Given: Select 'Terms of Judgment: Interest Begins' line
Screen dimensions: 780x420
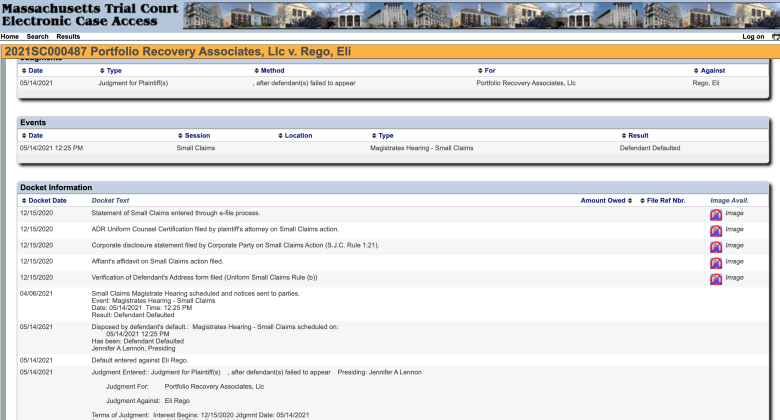Looking at the screenshot, I should [x=200, y=415].
